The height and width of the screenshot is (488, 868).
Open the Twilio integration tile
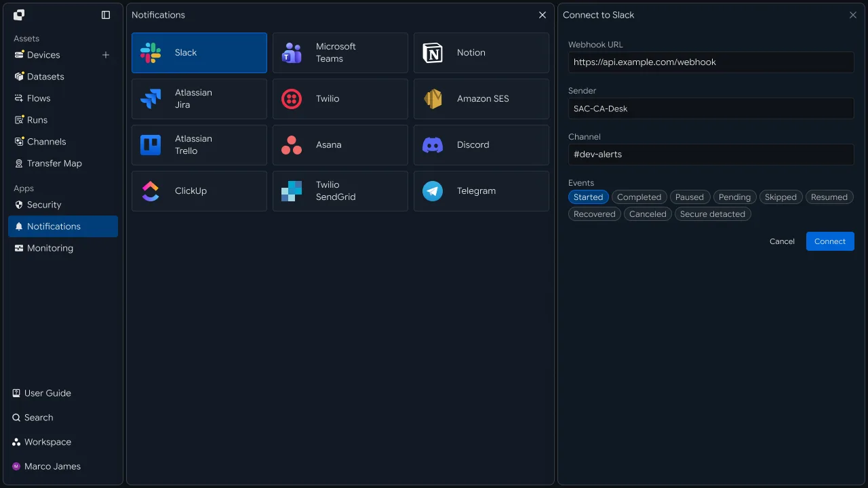pos(340,99)
